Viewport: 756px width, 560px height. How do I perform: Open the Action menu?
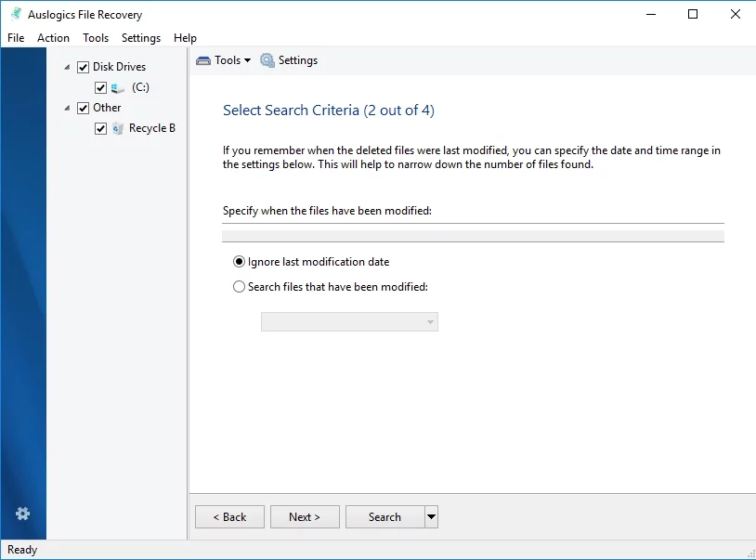(53, 38)
